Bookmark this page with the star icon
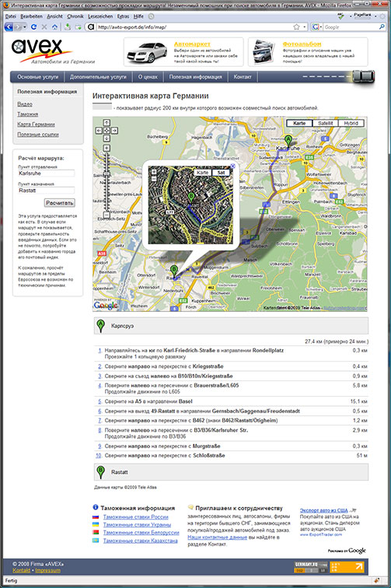This screenshot has width=391, height=588. pos(296,27)
